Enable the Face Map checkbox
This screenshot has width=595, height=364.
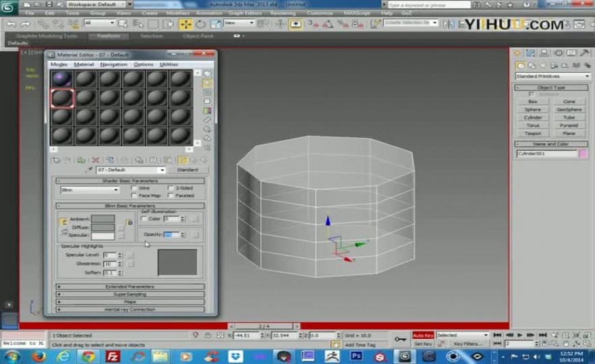tap(134, 195)
